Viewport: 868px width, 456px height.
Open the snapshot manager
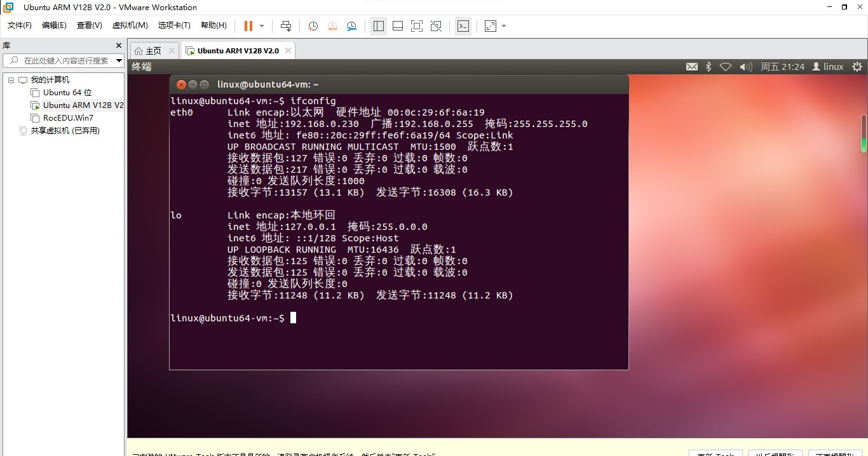pyautogui.click(x=351, y=26)
